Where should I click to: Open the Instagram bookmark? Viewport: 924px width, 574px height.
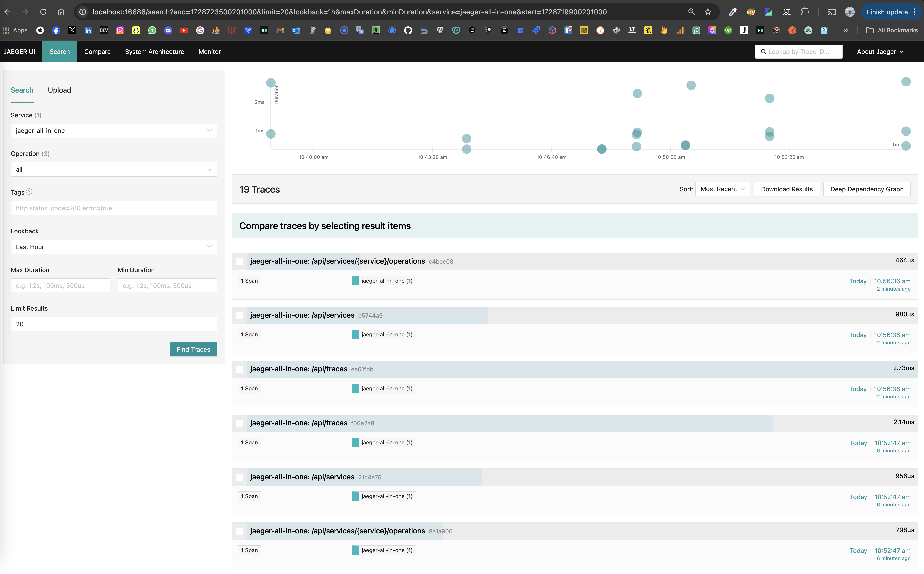[x=120, y=30]
